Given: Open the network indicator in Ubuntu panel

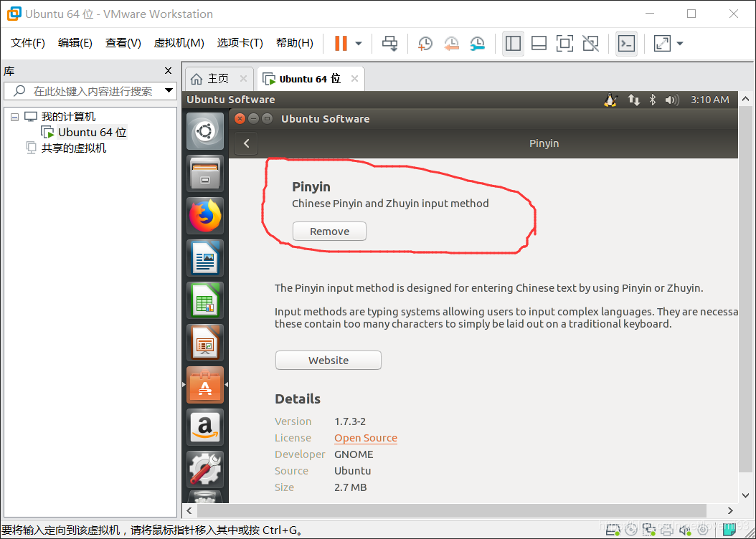Looking at the screenshot, I should pyautogui.click(x=633, y=100).
